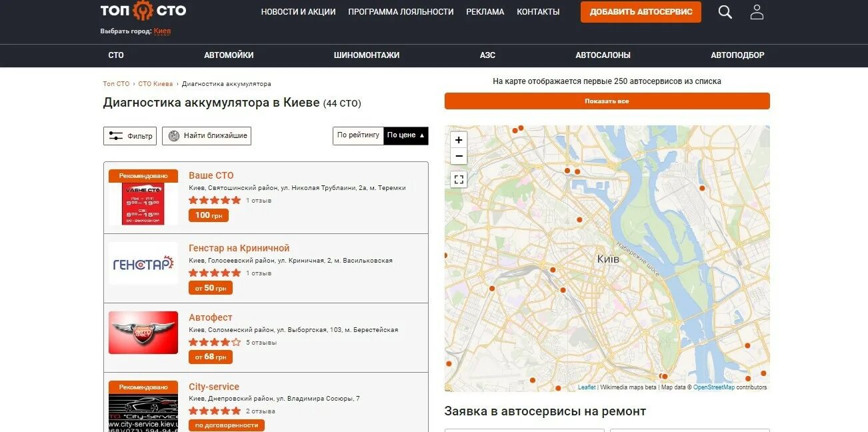The image size is (868, 432).
Task: Click Добавить автосервис button
Action: [641, 12]
